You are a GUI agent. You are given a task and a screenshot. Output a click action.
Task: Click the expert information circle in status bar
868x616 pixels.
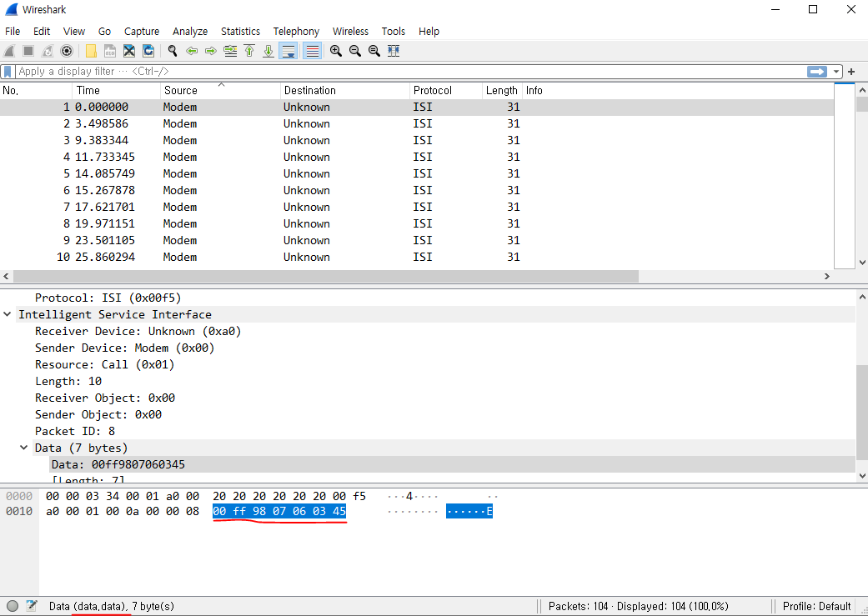click(13, 606)
